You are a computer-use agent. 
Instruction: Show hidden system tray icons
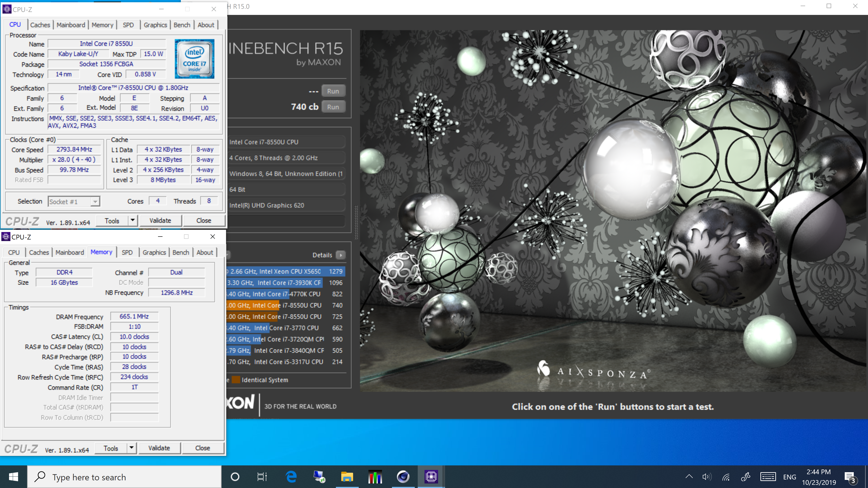click(689, 477)
